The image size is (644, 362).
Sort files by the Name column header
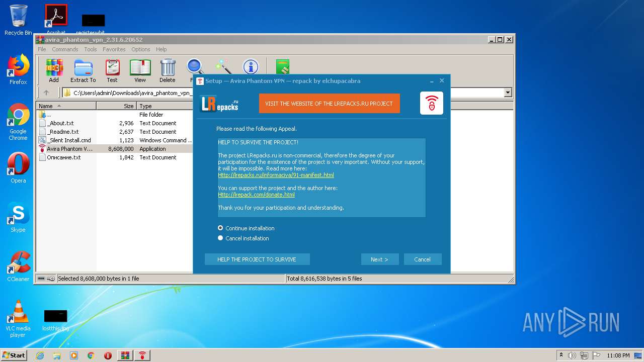click(x=66, y=106)
